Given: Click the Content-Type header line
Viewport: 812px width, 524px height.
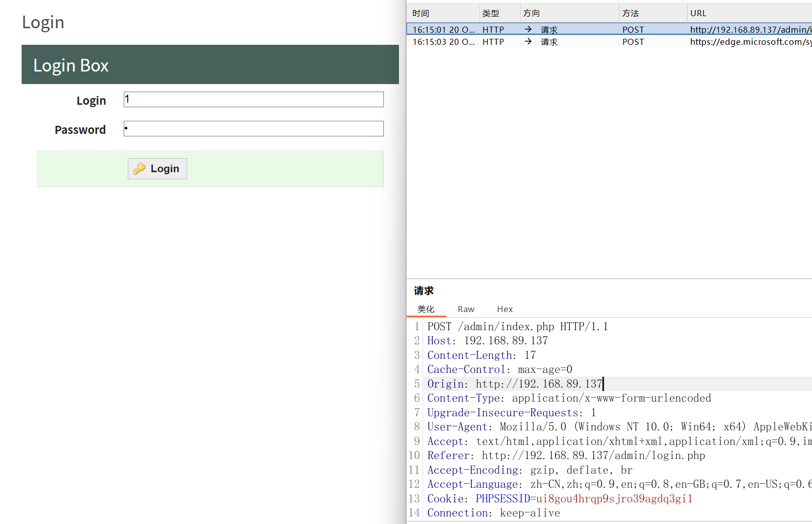Looking at the screenshot, I should [x=569, y=398].
